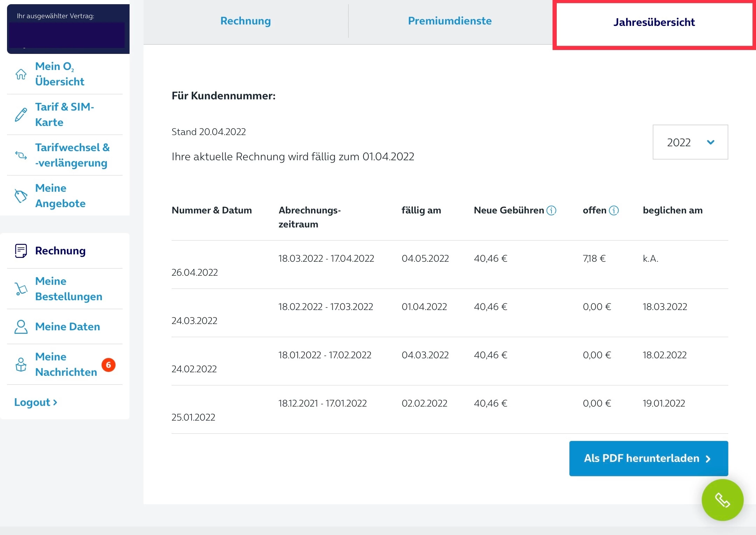
Task: Open Meine Nachrichten with 6 unread badge
Action: pos(66,364)
